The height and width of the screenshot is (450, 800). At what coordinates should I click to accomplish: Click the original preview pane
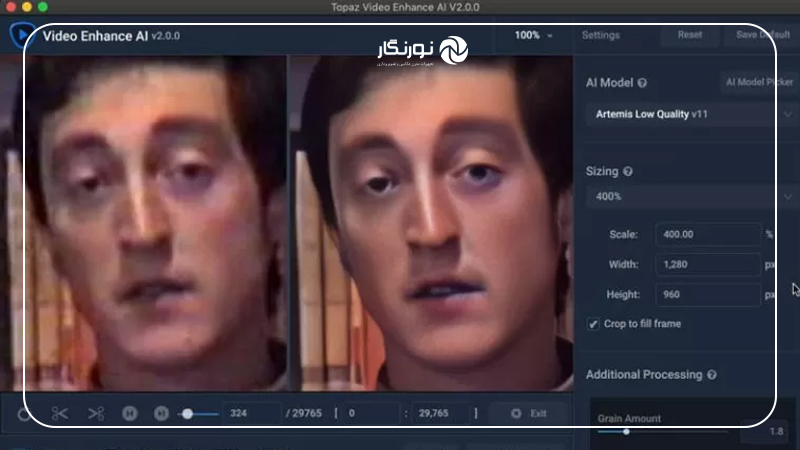[143, 223]
